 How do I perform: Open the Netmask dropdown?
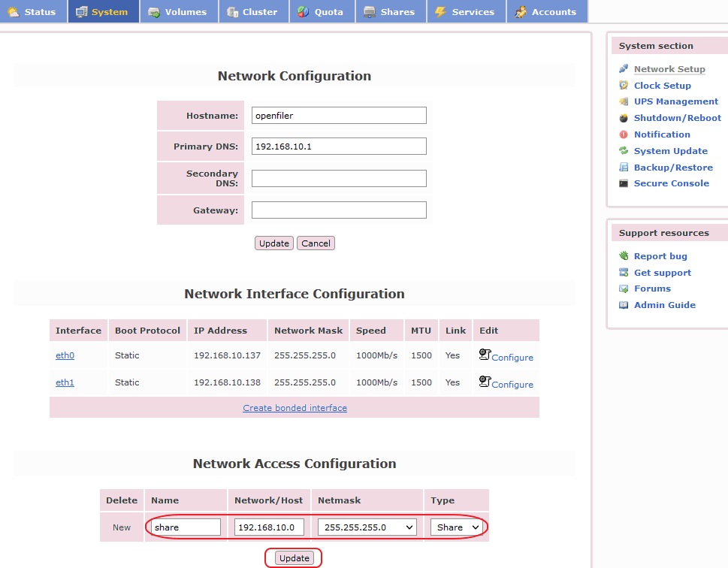(367, 527)
